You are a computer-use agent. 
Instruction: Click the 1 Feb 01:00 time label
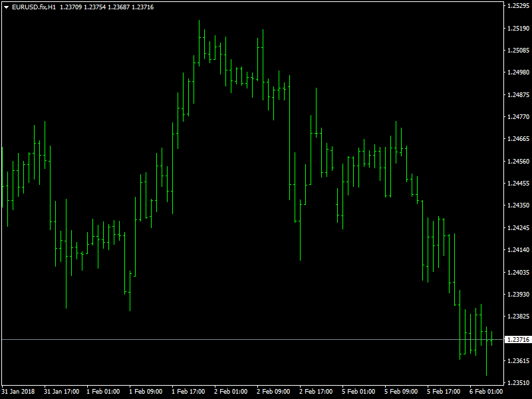[x=103, y=392]
